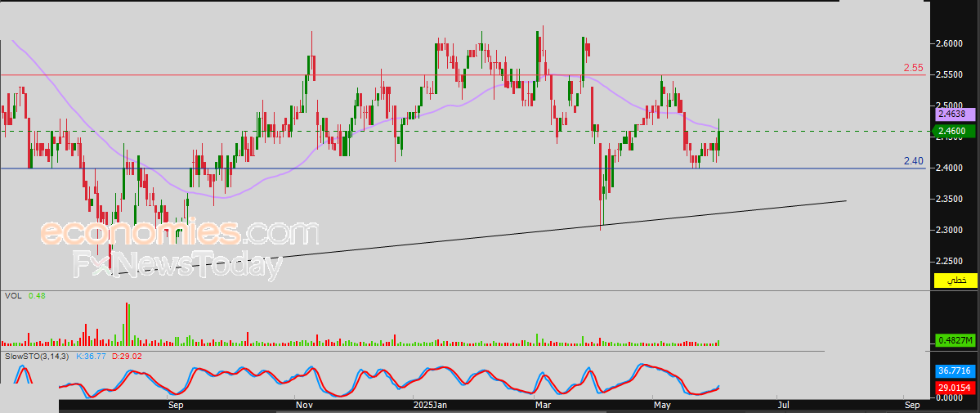Click the yellow خطي scale button
980x413 pixels.
pyautogui.click(x=955, y=281)
